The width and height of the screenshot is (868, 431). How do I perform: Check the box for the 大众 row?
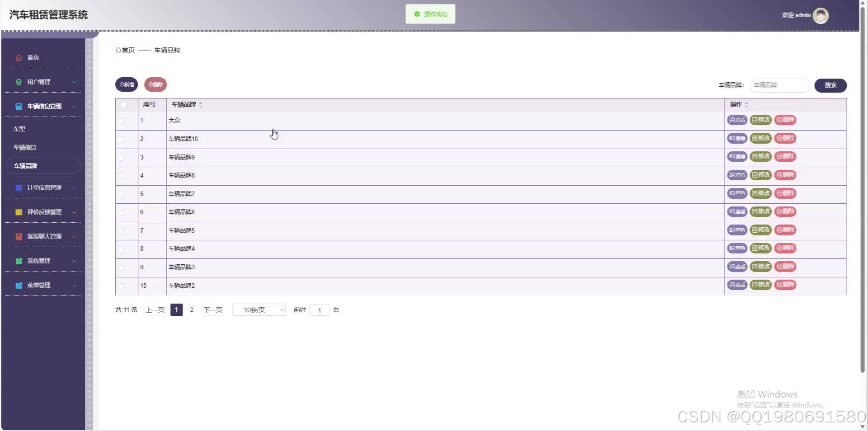pyautogui.click(x=121, y=121)
